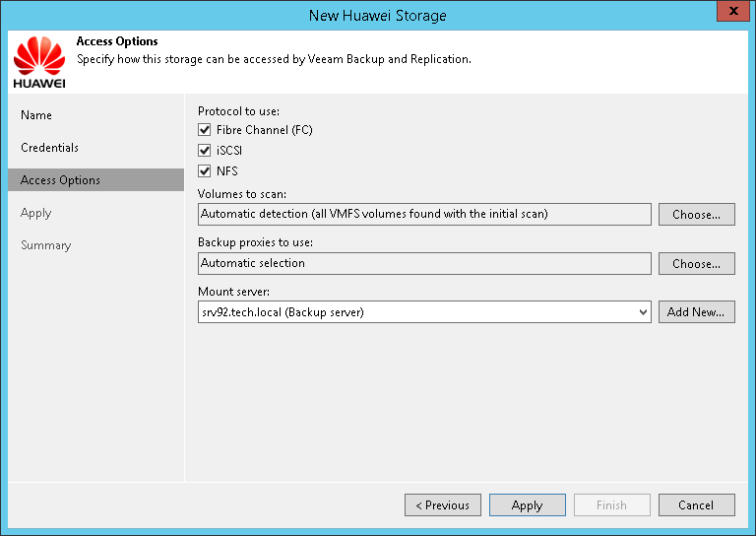Screen dimensions: 756x536
Task: Close the New Huawei Storage dialog
Action: [x=729, y=14]
